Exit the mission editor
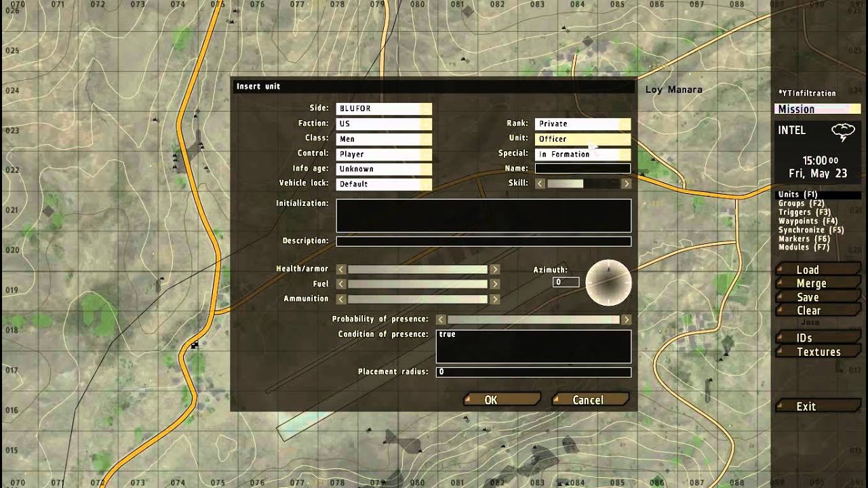 pyautogui.click(x=818, y=406)
